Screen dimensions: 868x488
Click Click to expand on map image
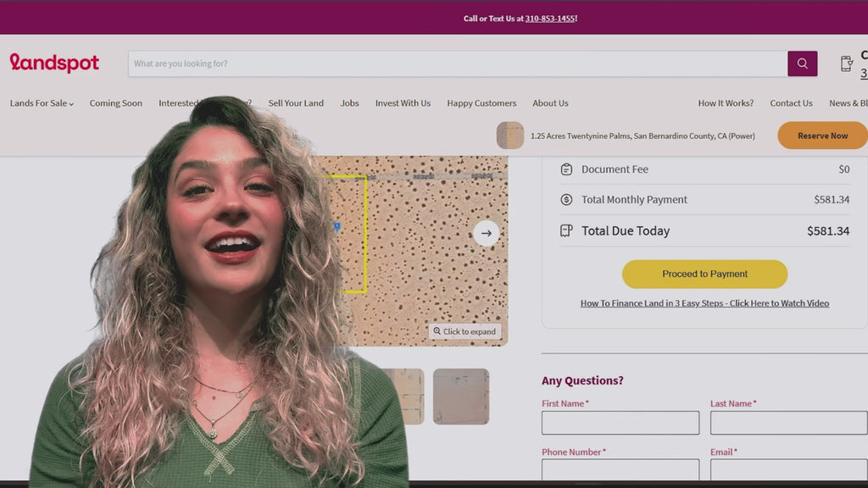point(465,331)
